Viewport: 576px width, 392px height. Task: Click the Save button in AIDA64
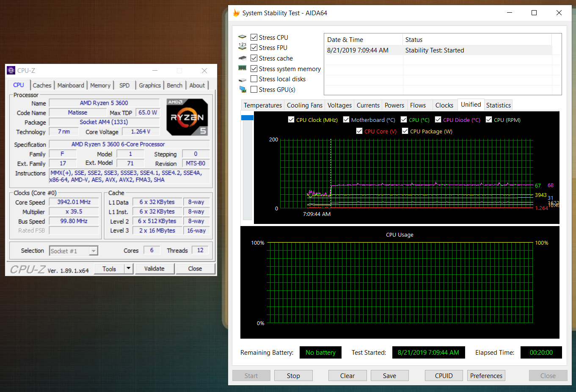coord(390,375)
